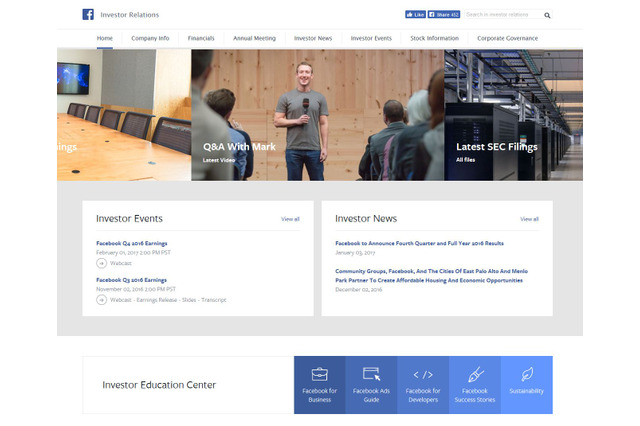Open the Facebook for Business label
This screenshot has height=426, width=640.
click(320, 395)
